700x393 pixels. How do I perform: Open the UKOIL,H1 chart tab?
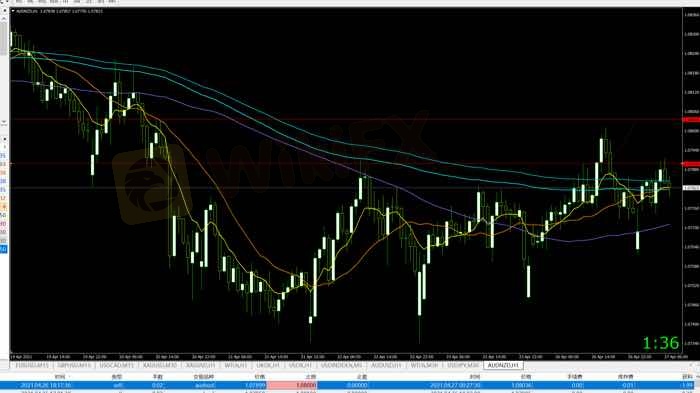[268, 365]
